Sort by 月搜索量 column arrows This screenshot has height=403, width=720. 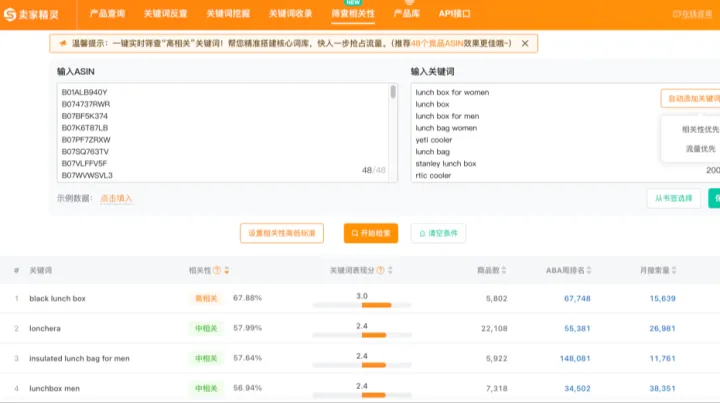coord(674,270)
